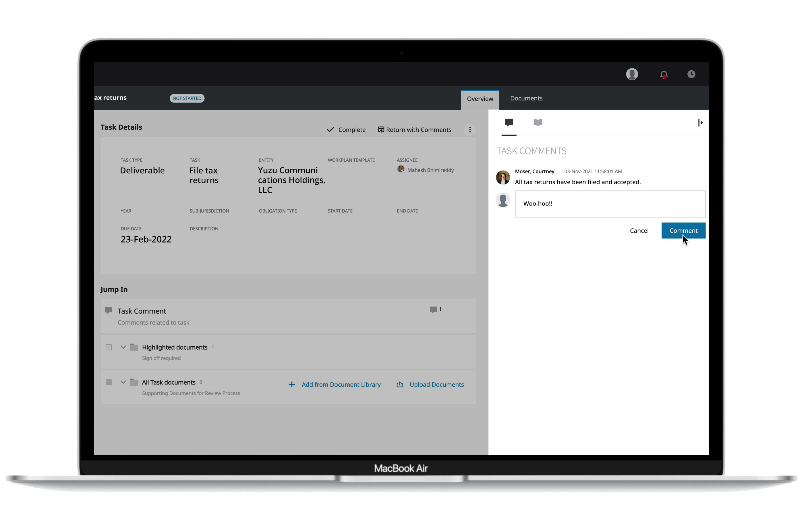The width and height of the screenshot is (812, 516).
Task: Mark the task Complete
Action: tap(346, 130)
